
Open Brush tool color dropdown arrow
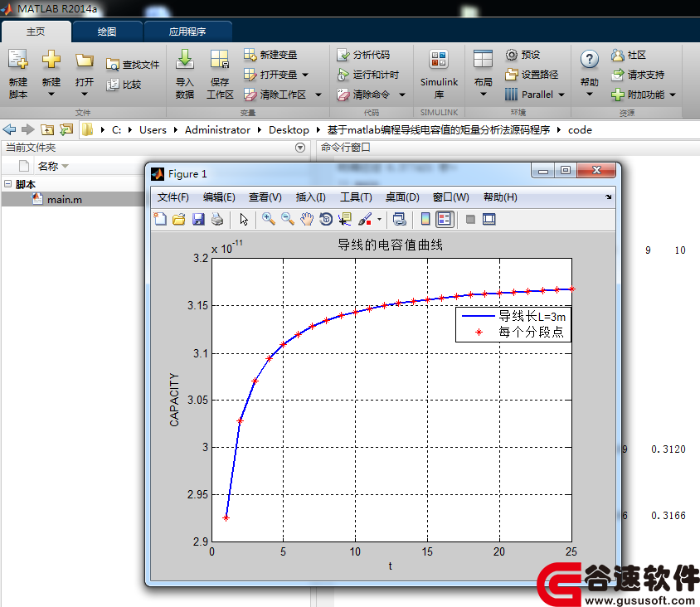coord(379,219)
